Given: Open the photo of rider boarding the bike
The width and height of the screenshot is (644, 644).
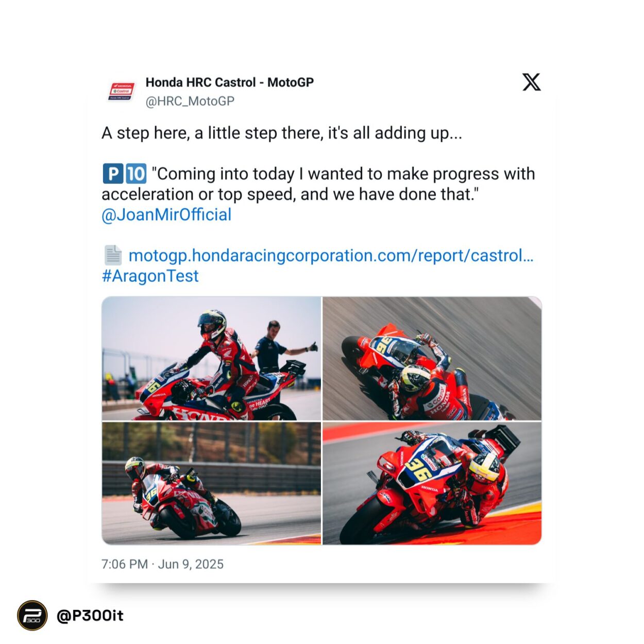Looking at the screenshot, I should pyautogui.click(x=211, y=358).
